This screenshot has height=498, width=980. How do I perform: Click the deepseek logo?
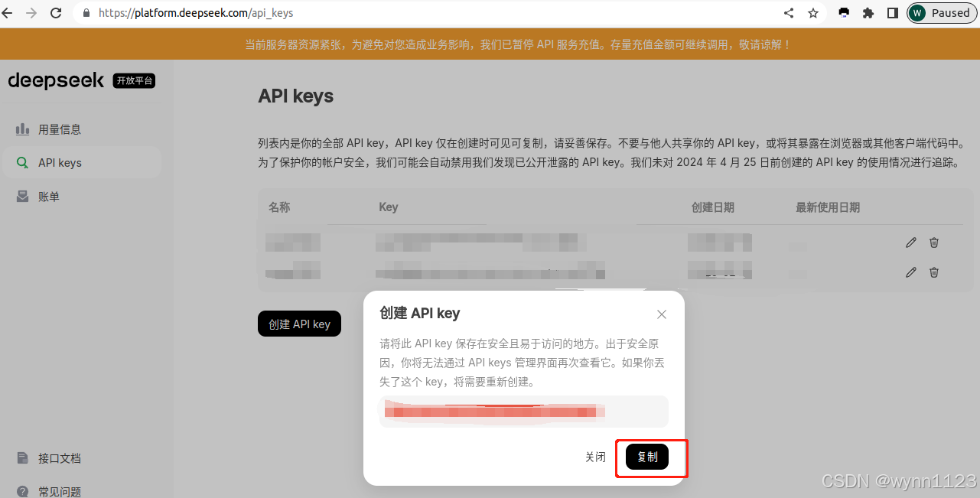click(56, 80)
